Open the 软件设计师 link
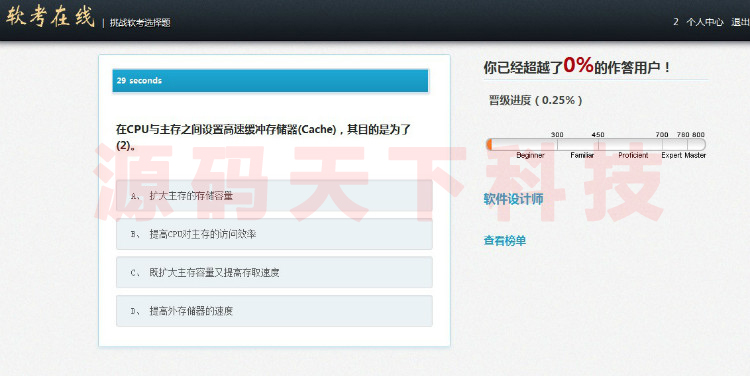Viewport: 750px width, 376px height. point(513,199)
